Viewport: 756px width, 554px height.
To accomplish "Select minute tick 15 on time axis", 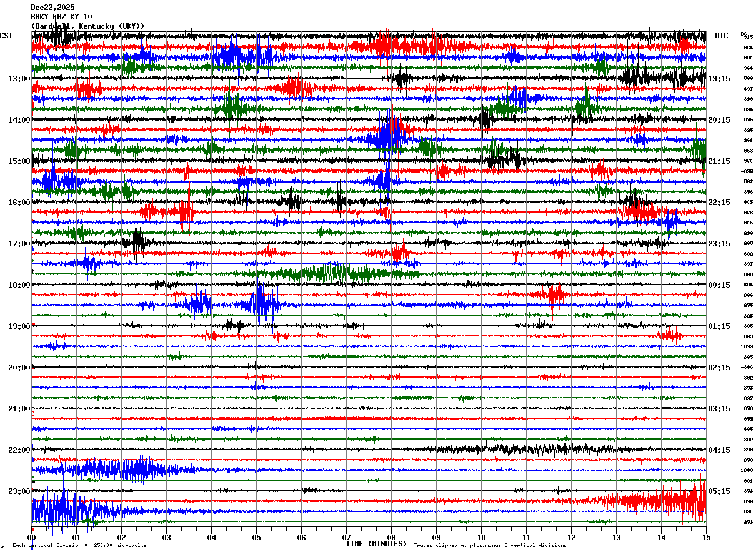I will (706, 537).
